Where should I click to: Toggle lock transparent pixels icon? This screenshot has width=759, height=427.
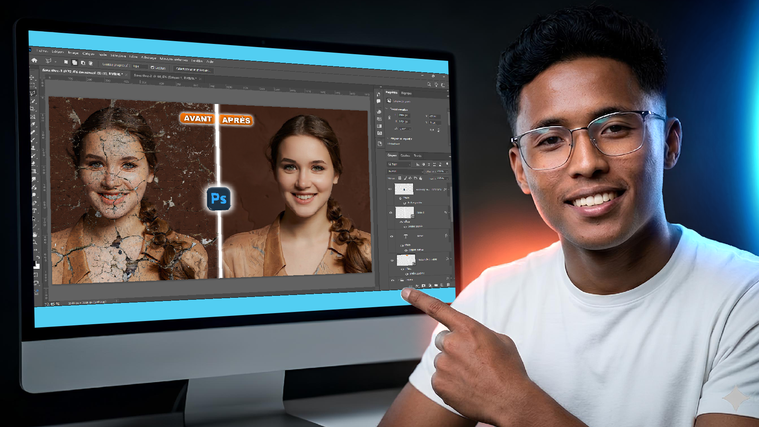click(x=400, y=178)
